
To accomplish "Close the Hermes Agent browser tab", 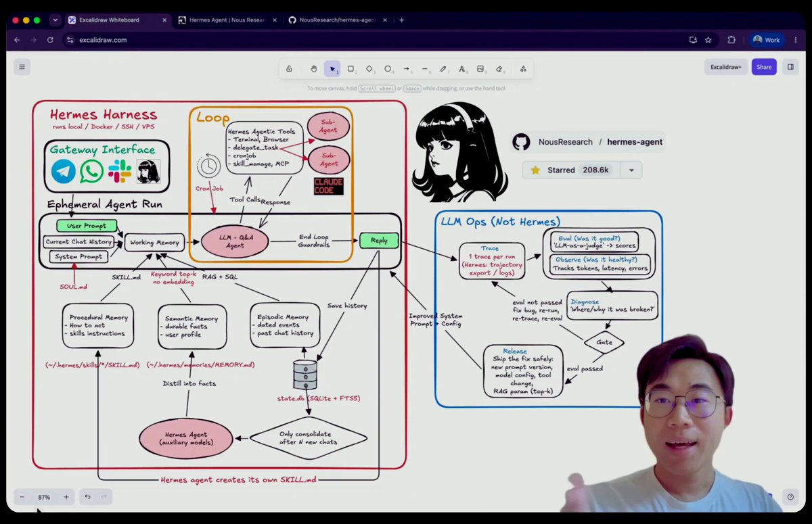I will [x=275, y=20].
